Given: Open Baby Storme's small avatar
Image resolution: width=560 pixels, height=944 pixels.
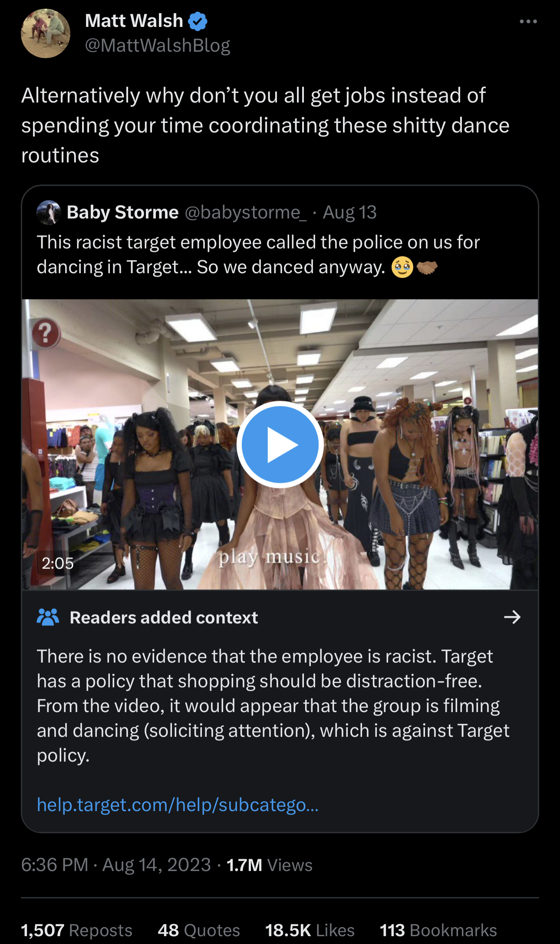Looking at the screenshot, I should coord(49,212).
